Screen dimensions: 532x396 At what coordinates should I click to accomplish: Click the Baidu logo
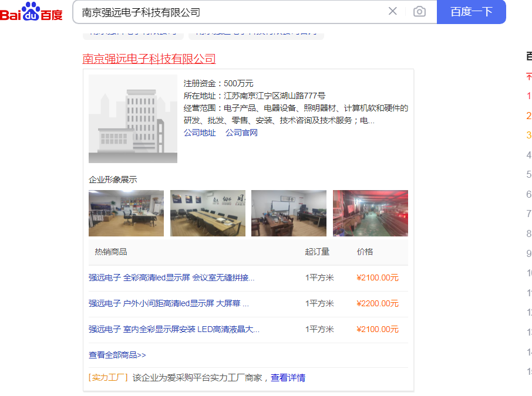tap(31, 12)
